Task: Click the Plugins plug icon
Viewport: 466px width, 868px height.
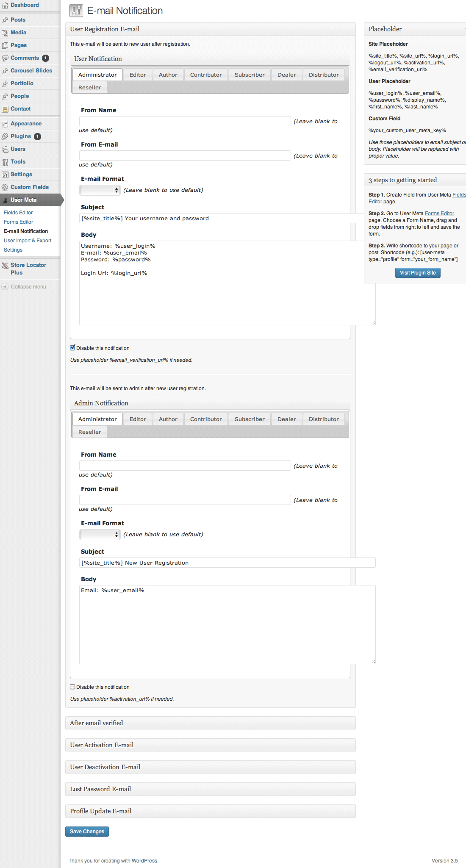Action: 5,136
